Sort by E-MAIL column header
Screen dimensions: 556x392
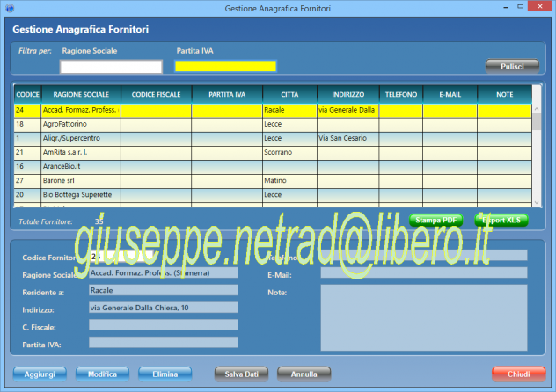[450, 95]
